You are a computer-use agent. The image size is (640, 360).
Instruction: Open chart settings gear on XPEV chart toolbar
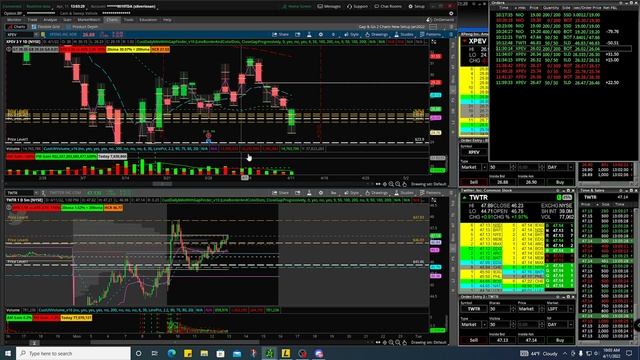coord(321,35)
